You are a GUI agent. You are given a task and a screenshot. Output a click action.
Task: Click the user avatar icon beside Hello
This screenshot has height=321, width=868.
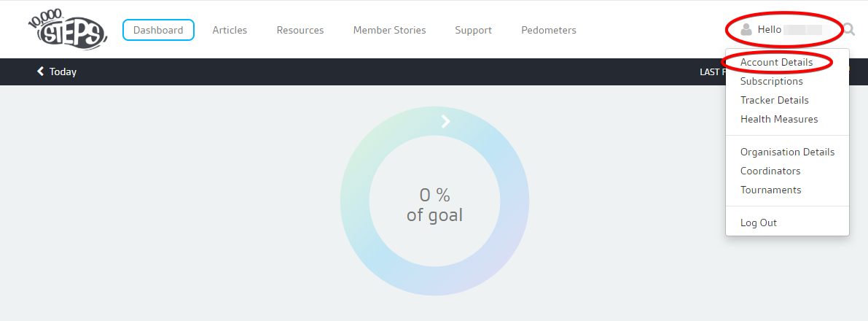[x=746, y=29]
